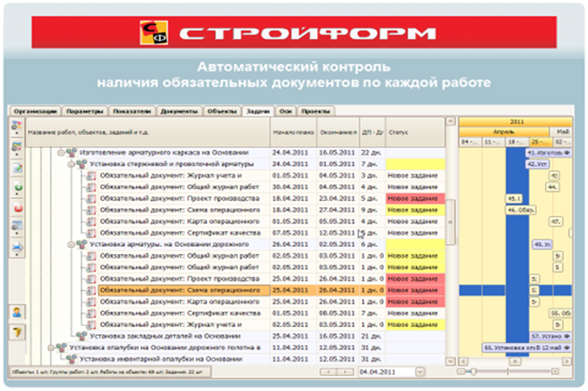The image size is (588, 391).
Task: Click the Окончание п column header
Action: click(338, 132)
